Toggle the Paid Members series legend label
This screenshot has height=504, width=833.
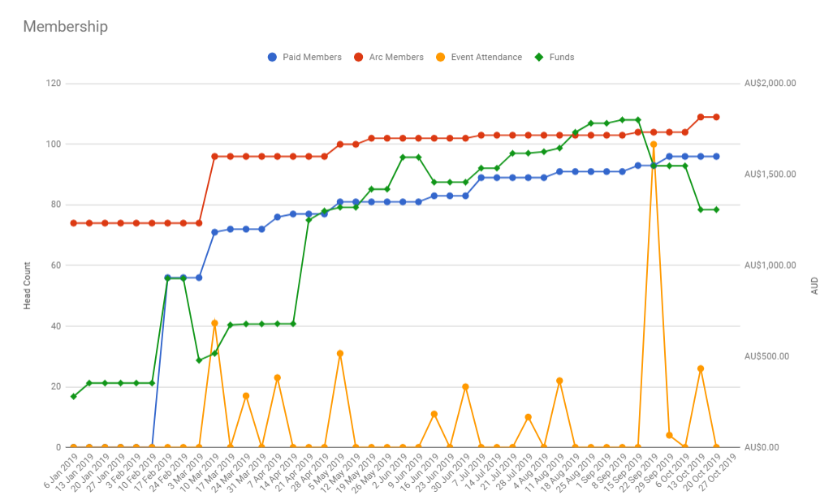(x=312, y=58)
